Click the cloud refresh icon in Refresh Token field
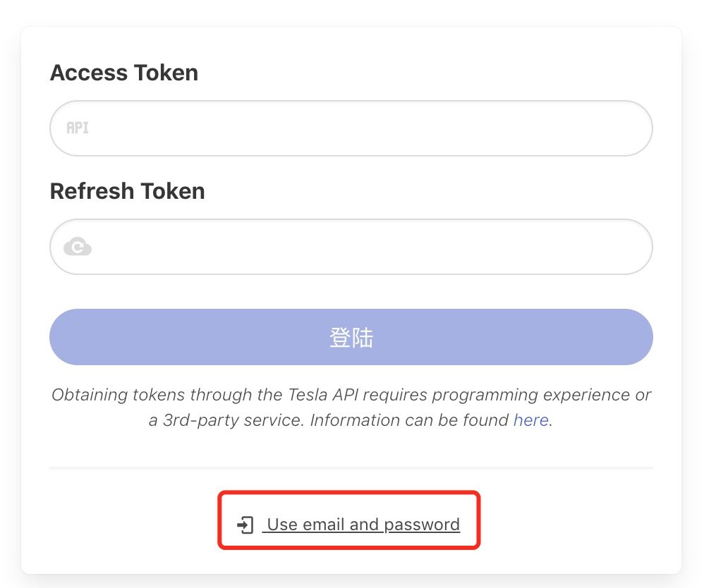The height and width of the screenshot is (588, 704). (x=77, y=247)
